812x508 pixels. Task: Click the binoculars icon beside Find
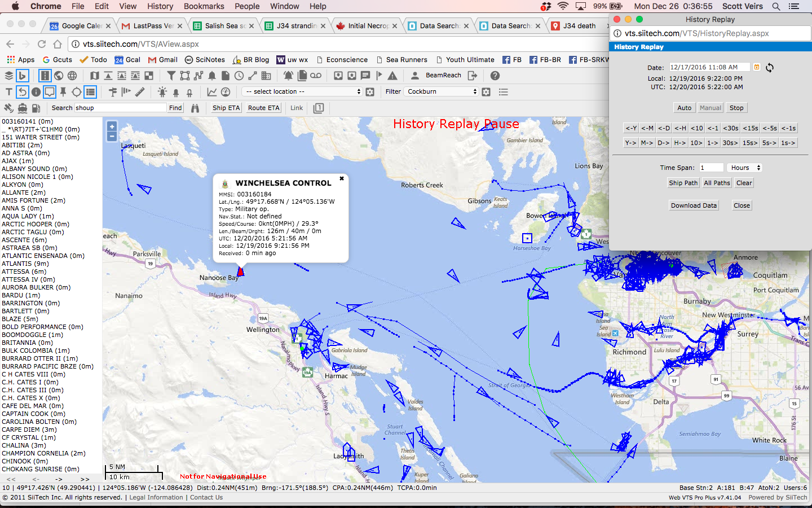point(195,108)
